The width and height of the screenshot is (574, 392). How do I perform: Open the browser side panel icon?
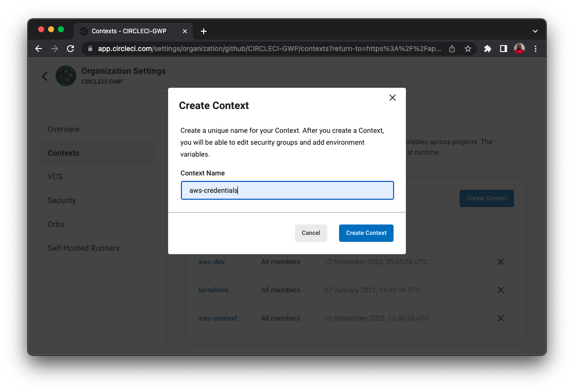point(503,49)
